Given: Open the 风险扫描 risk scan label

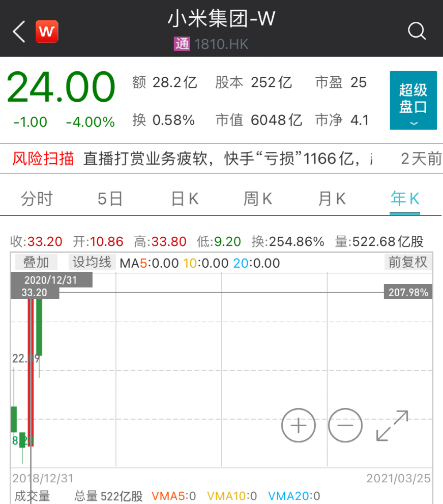Looking at the screenshot, I should click(43, 159).
